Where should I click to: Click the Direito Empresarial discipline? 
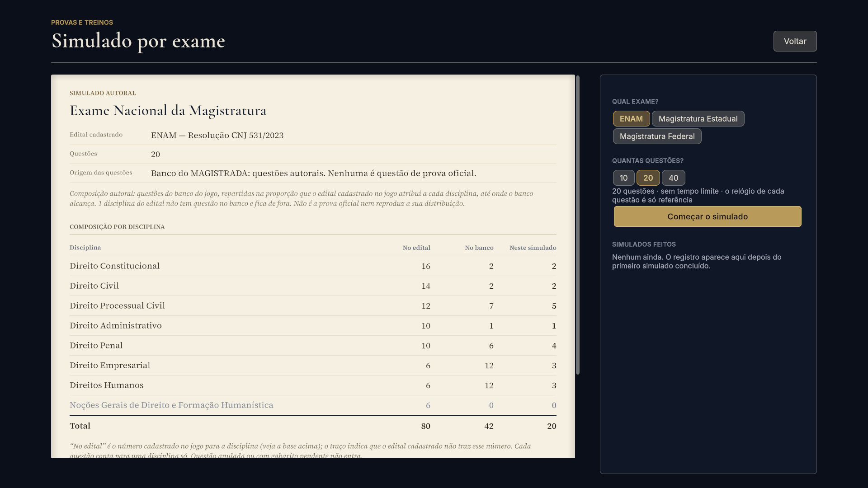pyautogui.click(x=110, y=366)
